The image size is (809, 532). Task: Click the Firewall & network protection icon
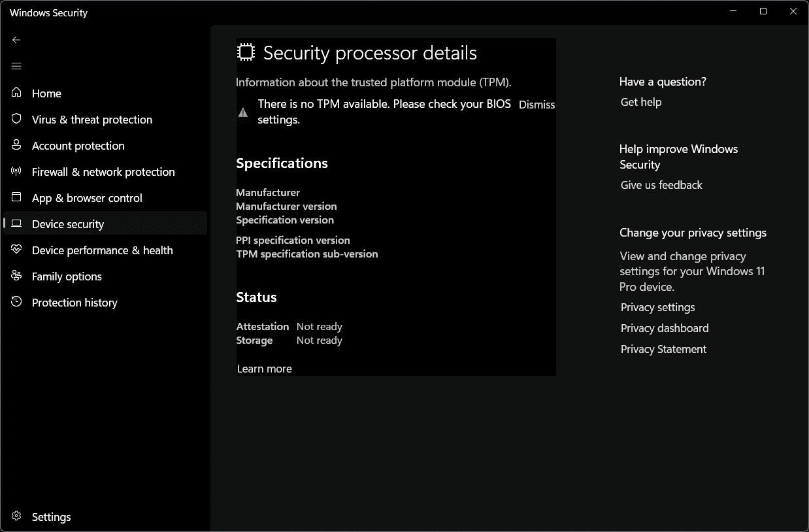click(x=16, y=171)
